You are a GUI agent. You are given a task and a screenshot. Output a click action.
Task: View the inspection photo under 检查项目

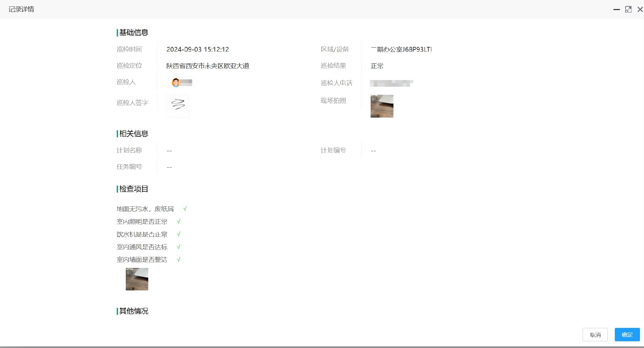coord(137,279)
